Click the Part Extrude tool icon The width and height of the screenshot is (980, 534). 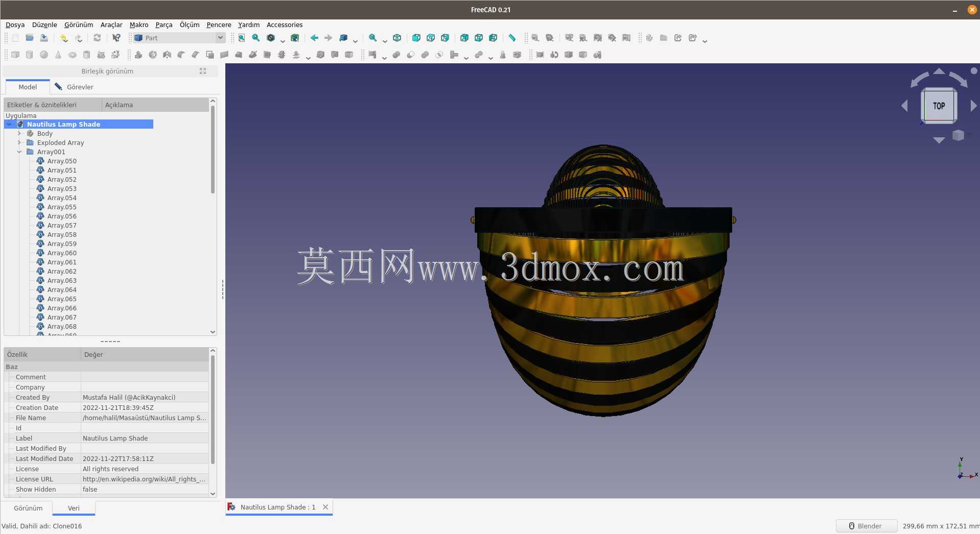pos(138,55)
